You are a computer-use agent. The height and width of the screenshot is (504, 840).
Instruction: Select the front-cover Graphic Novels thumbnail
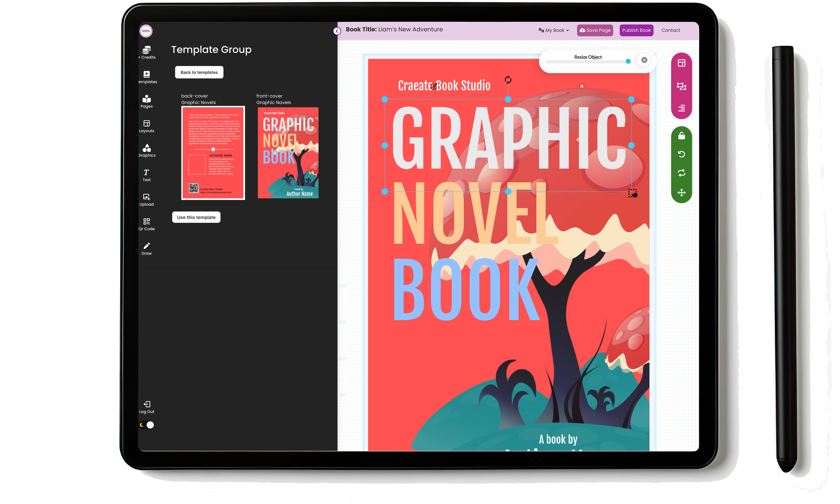[288, 153]
